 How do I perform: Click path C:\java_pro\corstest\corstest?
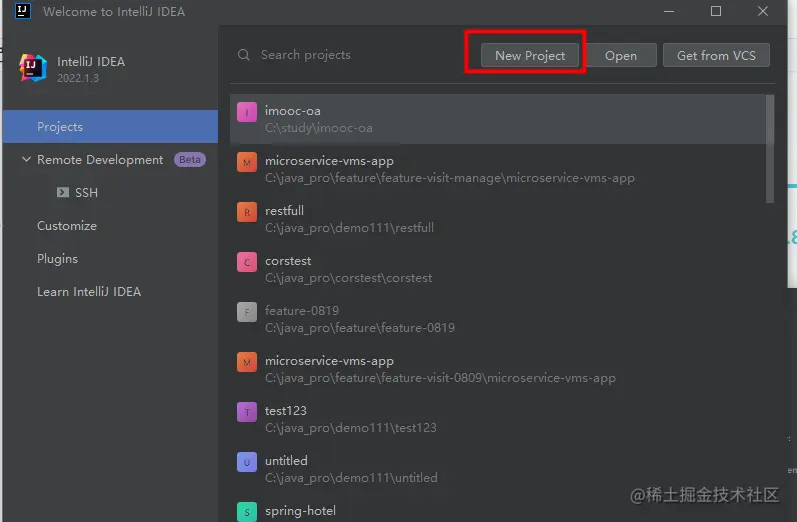(x=349, y=278)
